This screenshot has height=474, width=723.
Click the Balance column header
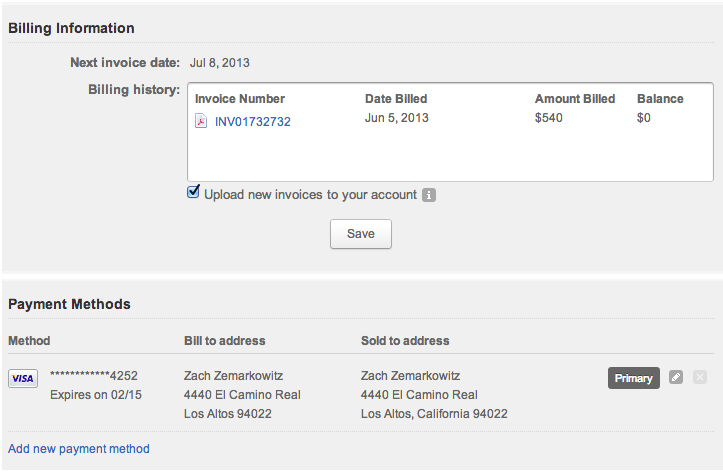pyautogui.click(x=660, y=99)
